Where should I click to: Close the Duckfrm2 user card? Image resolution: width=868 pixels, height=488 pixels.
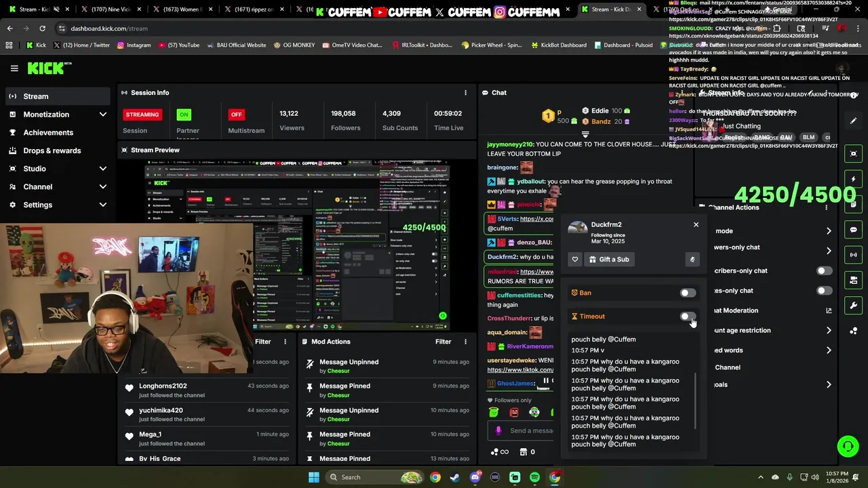tap(696, 224)
